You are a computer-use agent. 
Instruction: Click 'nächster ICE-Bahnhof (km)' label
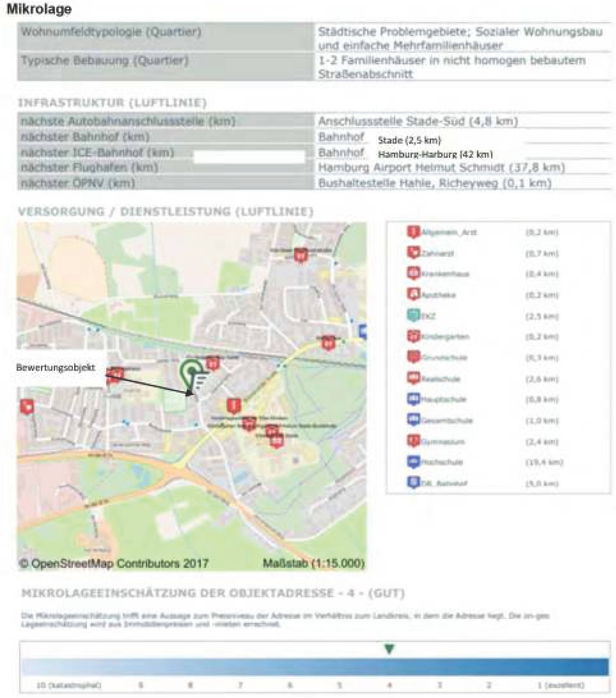point(97,152)
